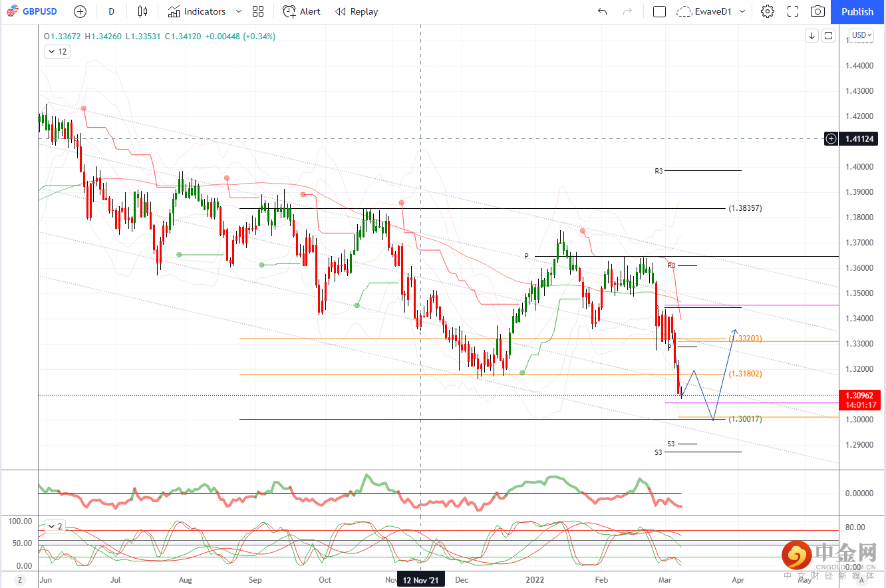Open the candlestick chart type icon
Image resolution: width=886 pixels, height=588 pixels.
tap(142, 11)
